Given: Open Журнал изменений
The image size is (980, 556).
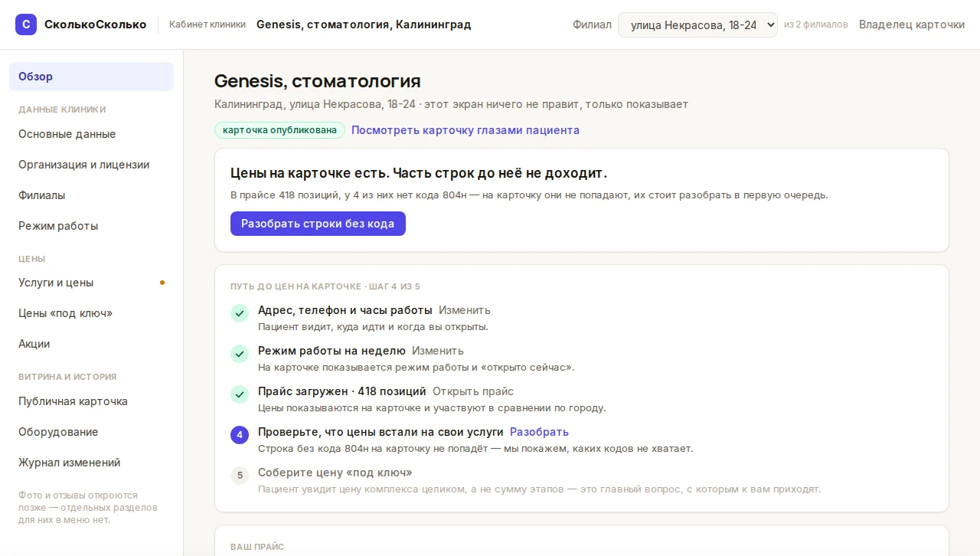Looking at the screenshot, I should tap(91, 463).
